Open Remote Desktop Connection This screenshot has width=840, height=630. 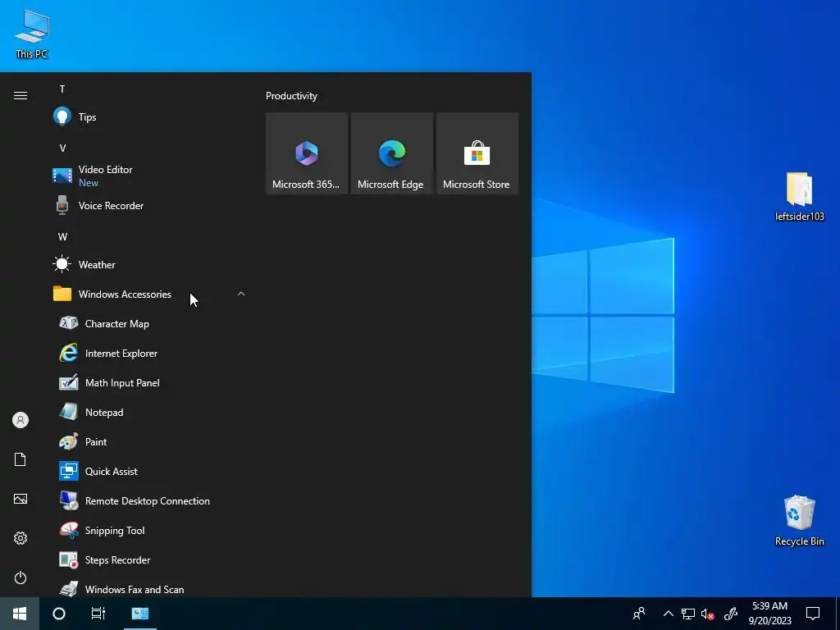pyautogui.click(x=148, y=501)
